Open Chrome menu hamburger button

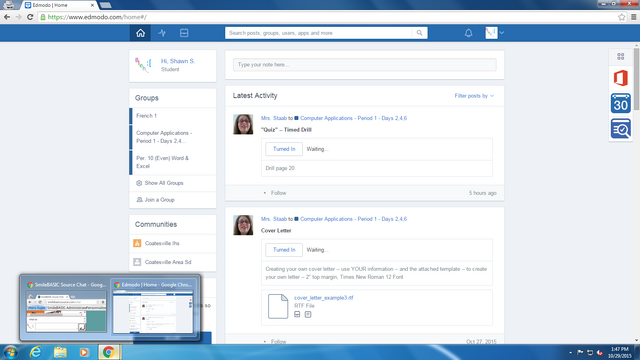pos(633,17)
